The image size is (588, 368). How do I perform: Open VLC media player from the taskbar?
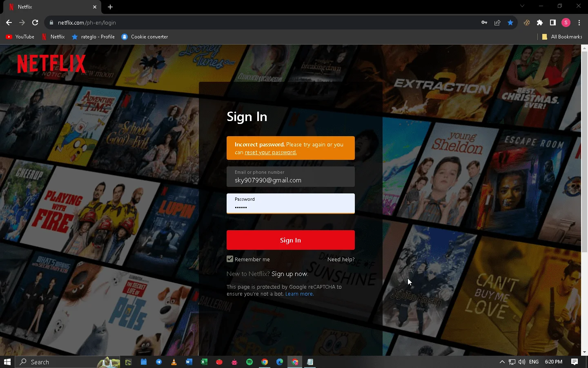tap(174, 362)
